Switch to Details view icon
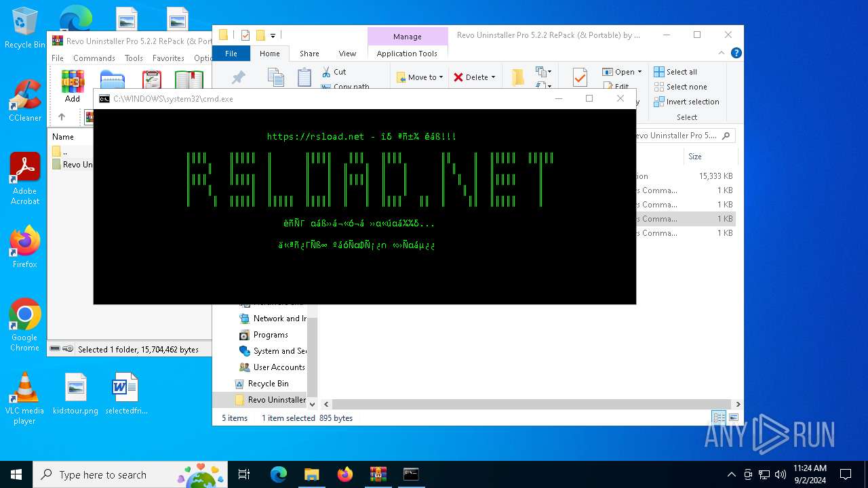 point(718,418)
